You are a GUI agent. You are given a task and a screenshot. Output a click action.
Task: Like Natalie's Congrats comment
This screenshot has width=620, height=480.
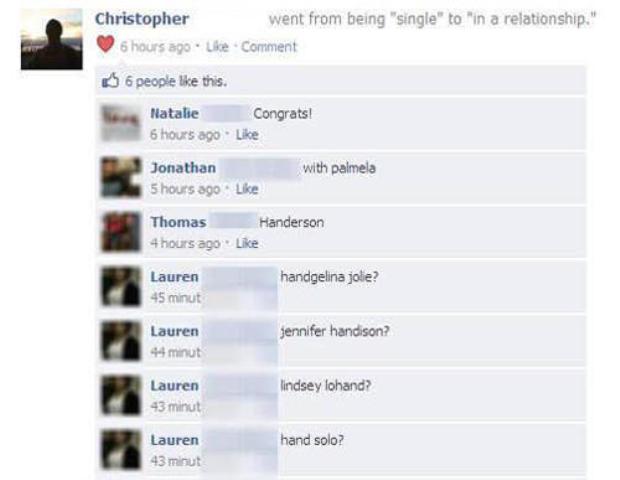pyautogui.click(x=247, y=135)
